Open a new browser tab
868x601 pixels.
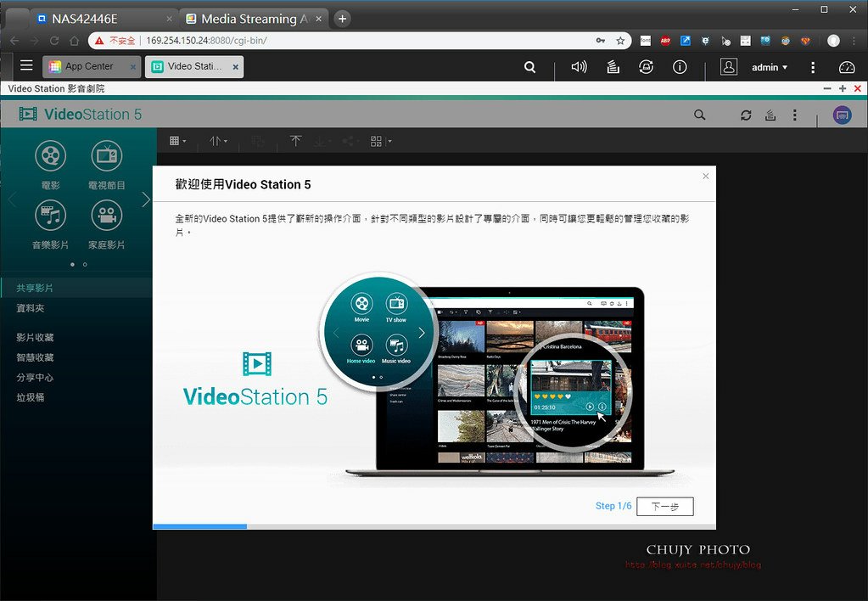[342, 19]
